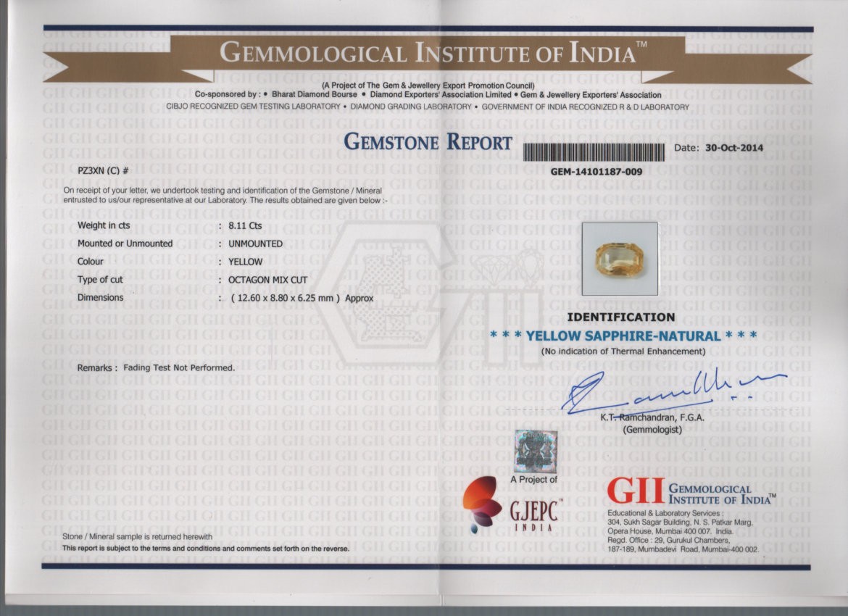The image size is (848, 616).
Task: Click report number GEM-14101187-009
Action: click(596, 172)
